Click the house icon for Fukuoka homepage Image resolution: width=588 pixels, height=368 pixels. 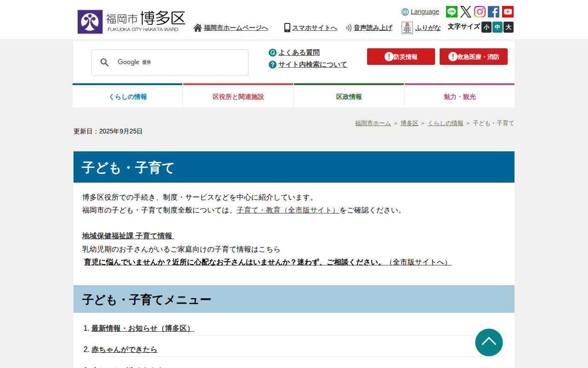click(198, 28)
